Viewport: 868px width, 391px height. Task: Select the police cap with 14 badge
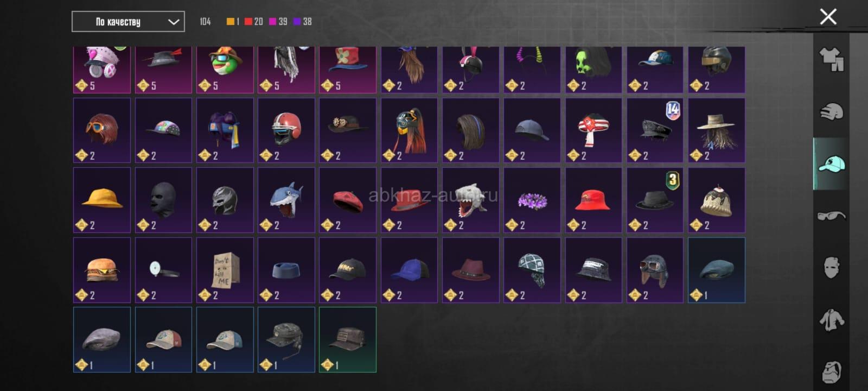(x=655, y=130)
